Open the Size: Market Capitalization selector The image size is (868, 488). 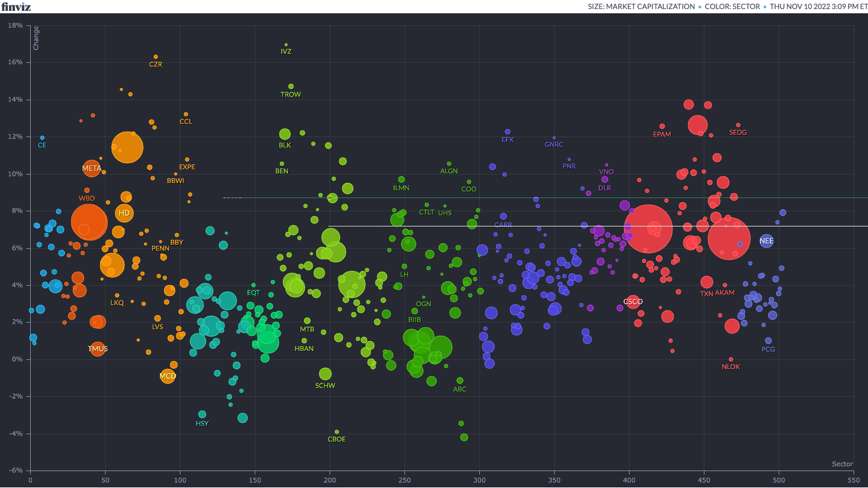pos(641,7)
